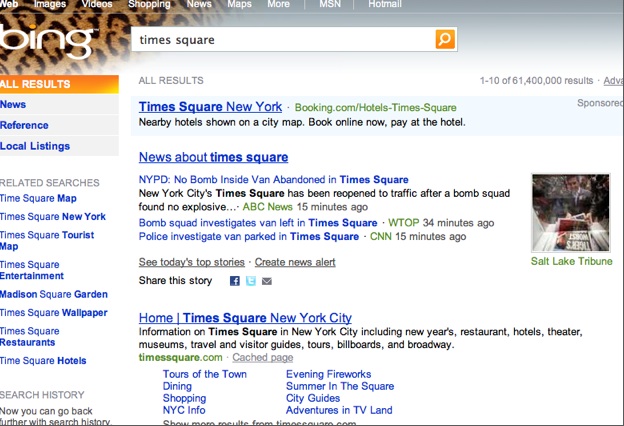Open the Maps tab in top navigation
The width and height of the screenshot is (624, 426).
pos(239,5)
